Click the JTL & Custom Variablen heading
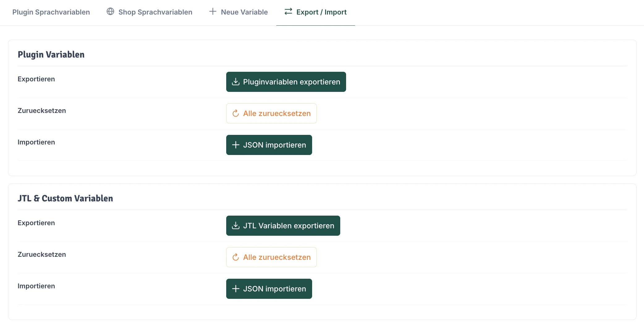This screenshot has height=331, width=644. [x=65, y=198]
